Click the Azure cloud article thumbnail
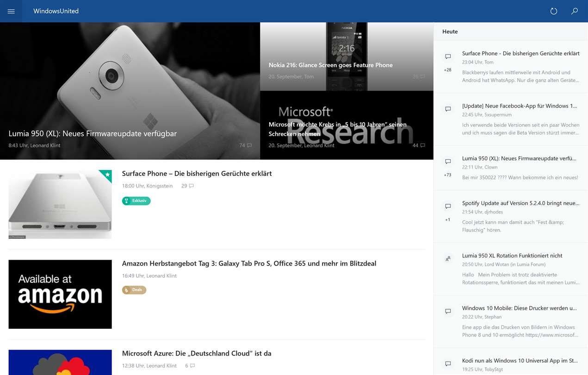Image resolution: width=588 pixels, height=375 pixels. (60, 362)
